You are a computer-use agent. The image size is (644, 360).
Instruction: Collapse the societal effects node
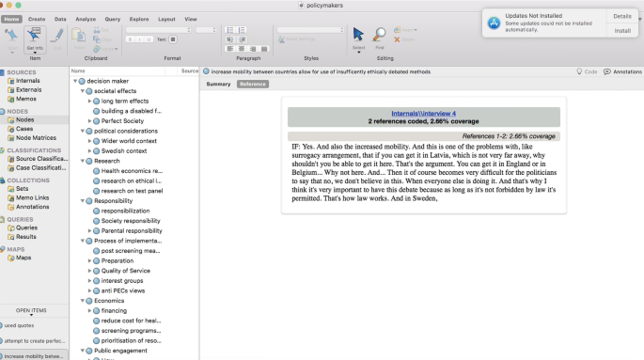pos(82,91)
